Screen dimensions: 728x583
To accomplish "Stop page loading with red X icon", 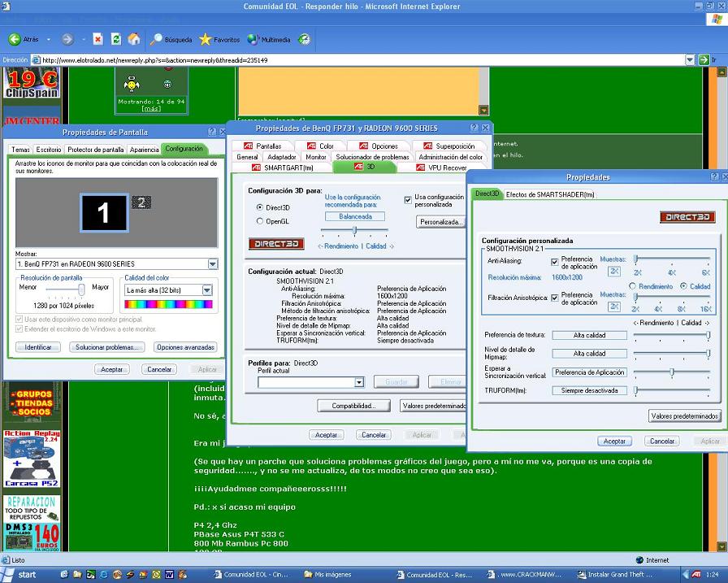I will click(97, 40).
